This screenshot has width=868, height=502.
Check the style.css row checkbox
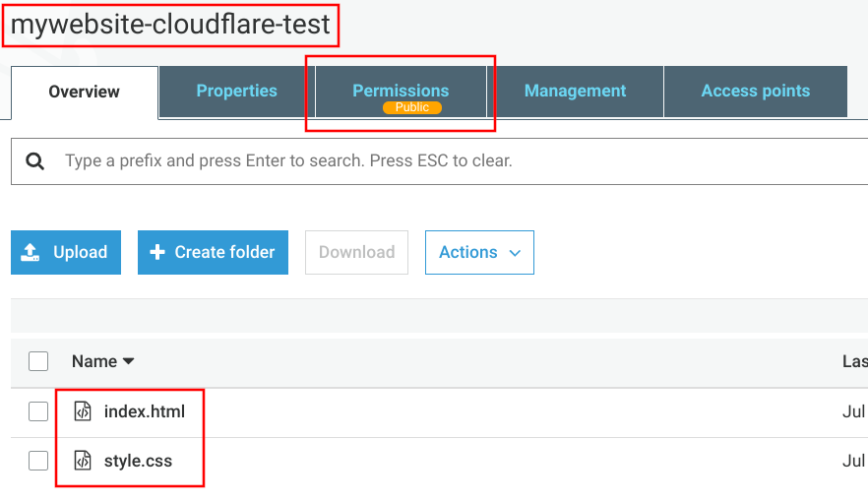pyautogui.click(x=38, y=461)
